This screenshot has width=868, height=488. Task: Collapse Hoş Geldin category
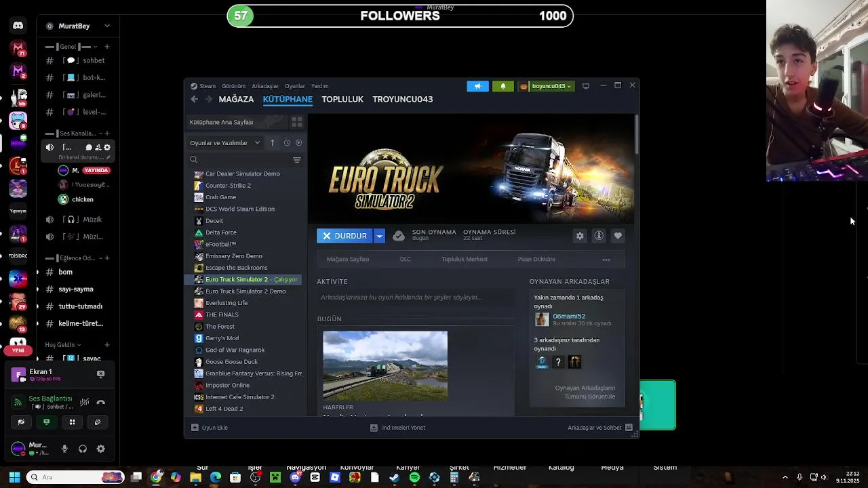63,345
